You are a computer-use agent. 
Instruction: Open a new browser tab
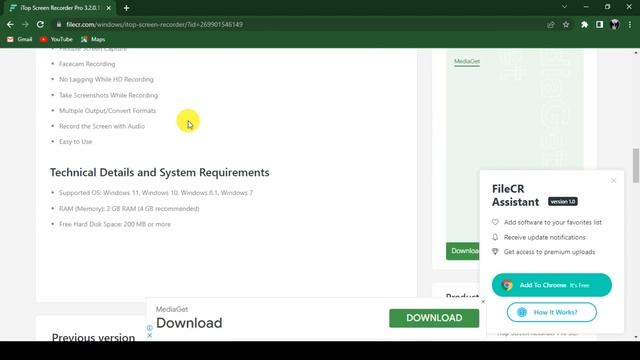point(126,8)
